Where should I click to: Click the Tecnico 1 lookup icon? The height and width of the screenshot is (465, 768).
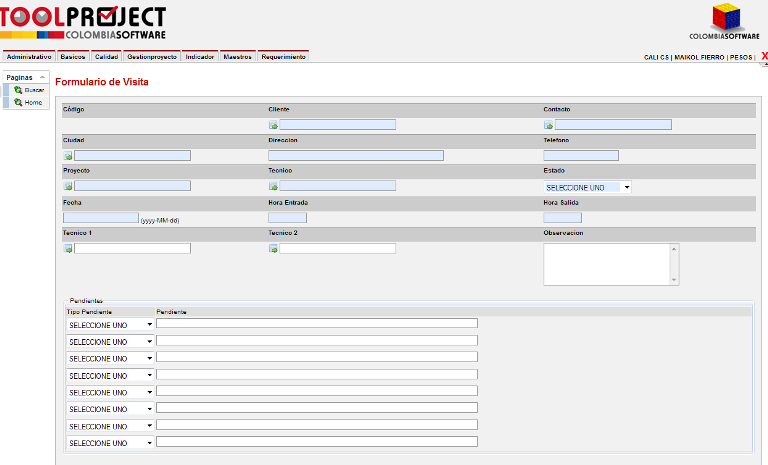(68, 248)
